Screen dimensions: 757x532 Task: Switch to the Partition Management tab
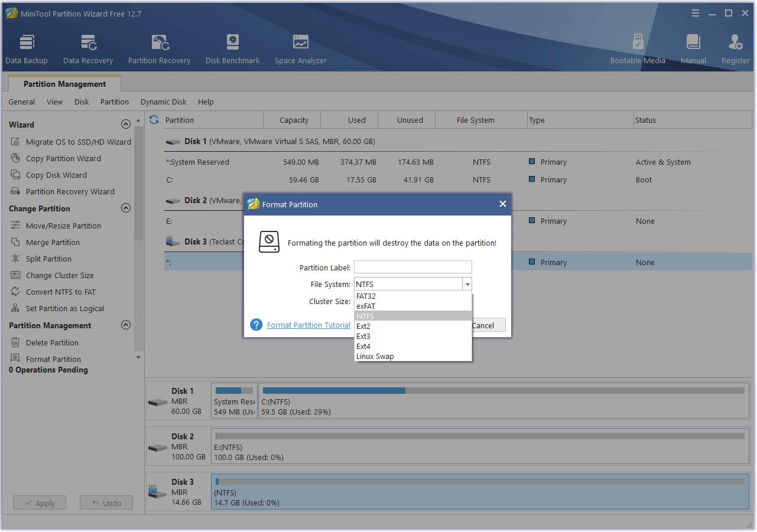click(x=64, y=83)
